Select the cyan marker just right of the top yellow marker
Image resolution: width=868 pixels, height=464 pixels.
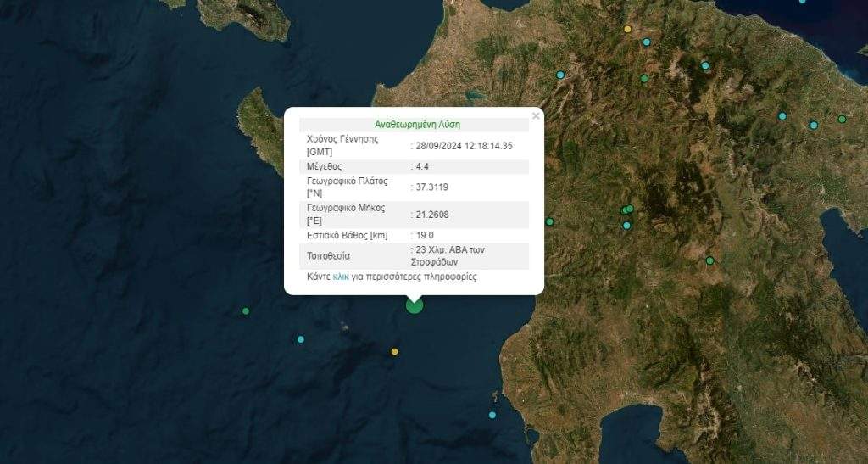pos(647,42)
